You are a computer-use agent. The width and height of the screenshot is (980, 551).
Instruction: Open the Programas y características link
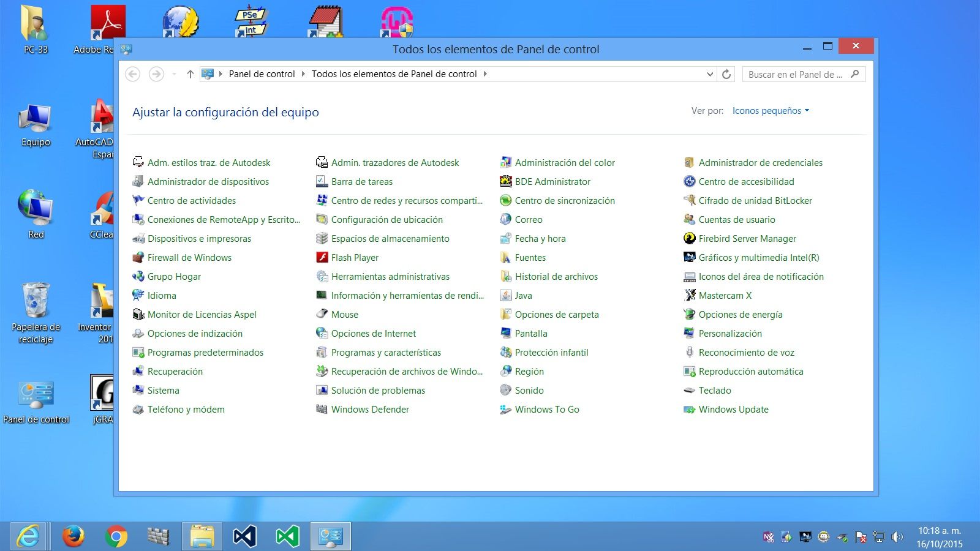pyautogui.click(x=386, y=353)
